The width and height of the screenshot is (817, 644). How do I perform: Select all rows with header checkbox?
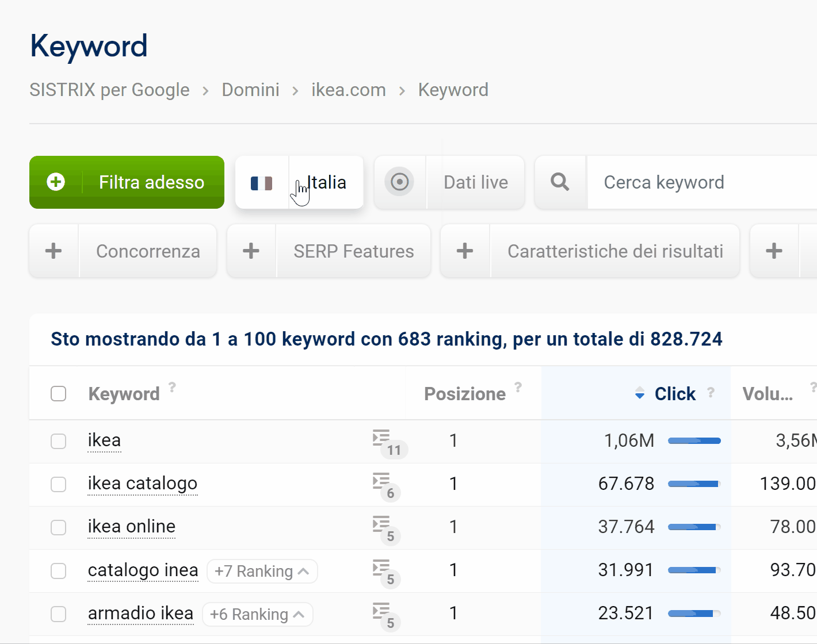[x=59, y=394]
